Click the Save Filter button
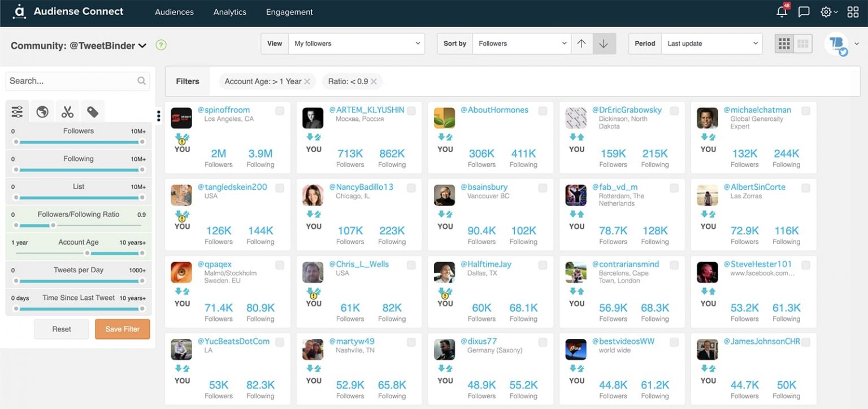The image size is (868, 409). pyautogui.click(x=122, y=329)
